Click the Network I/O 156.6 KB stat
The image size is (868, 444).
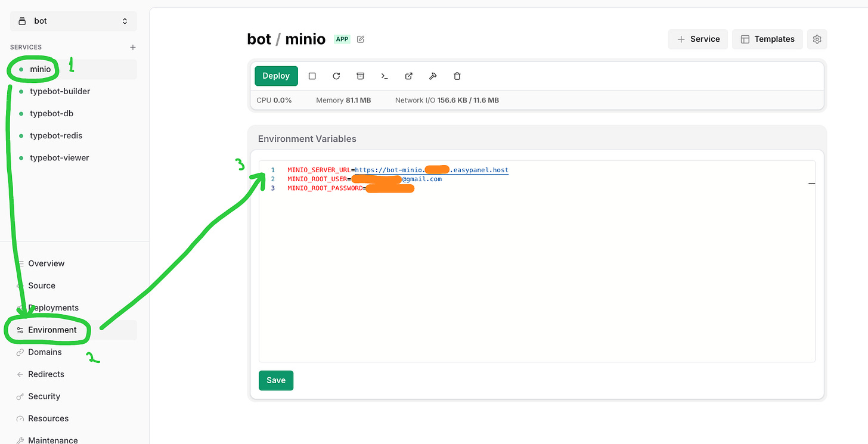pos(447,100)
